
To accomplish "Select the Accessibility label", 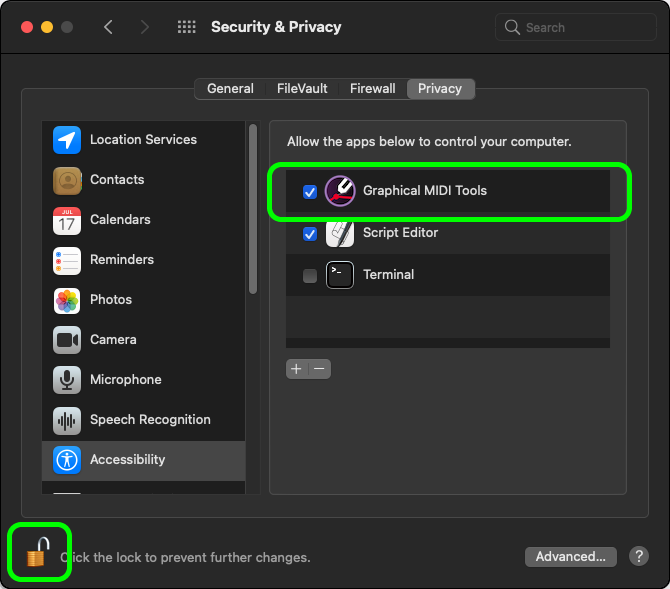I will [x=128, y=459].
